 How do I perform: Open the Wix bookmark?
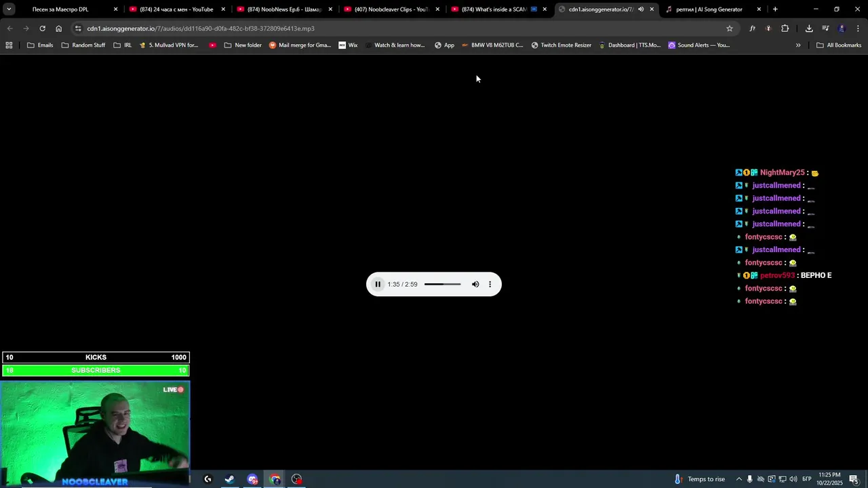coord(348,45)
